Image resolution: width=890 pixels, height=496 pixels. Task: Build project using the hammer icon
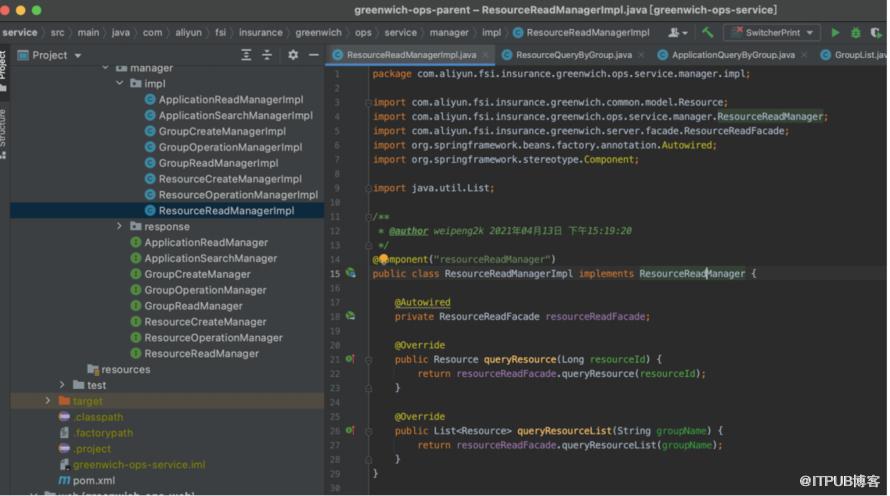tap(707, 33)
